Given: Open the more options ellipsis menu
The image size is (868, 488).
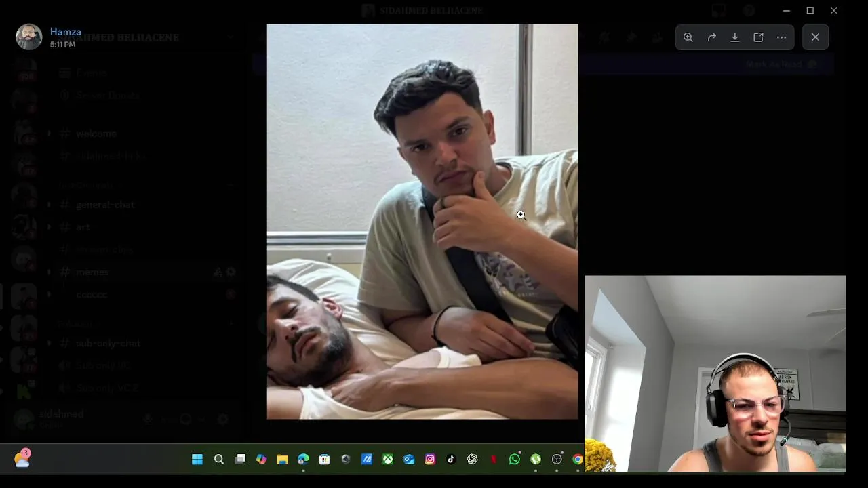Looking at the screenshot, I should (781, 37).
